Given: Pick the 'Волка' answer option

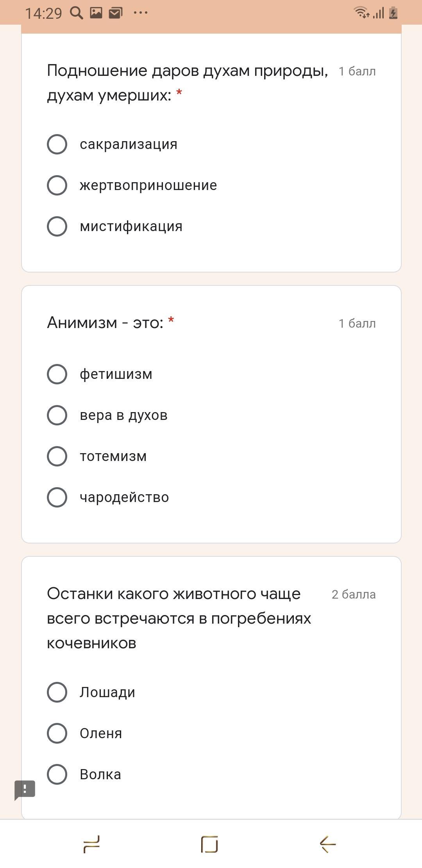Looking at the screenshot, I should tap(57, 775).
